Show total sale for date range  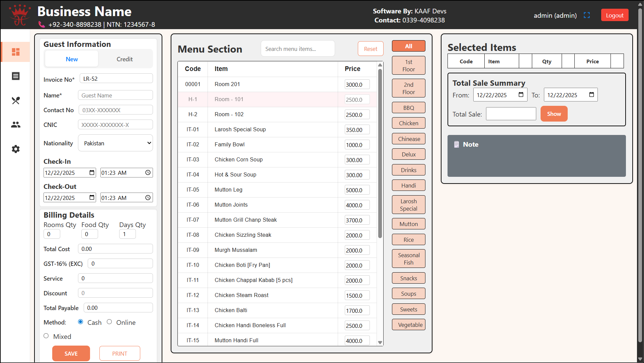(x=554, y=114)
